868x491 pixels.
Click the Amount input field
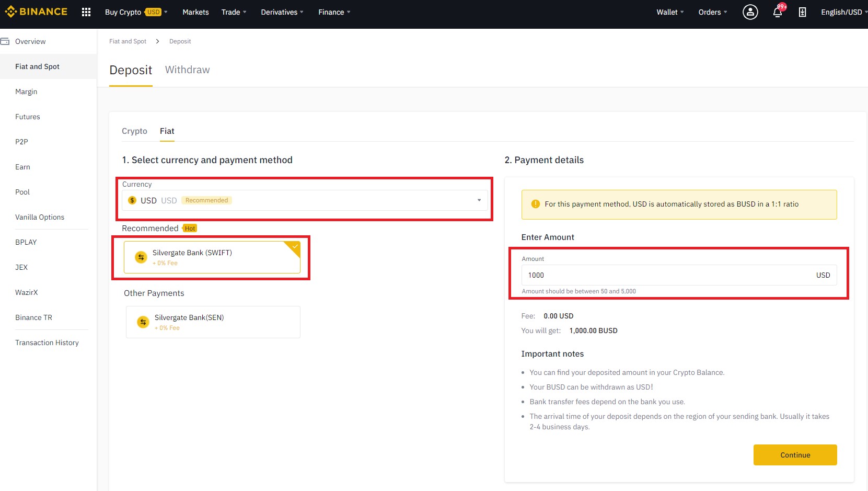coord(679,275)
